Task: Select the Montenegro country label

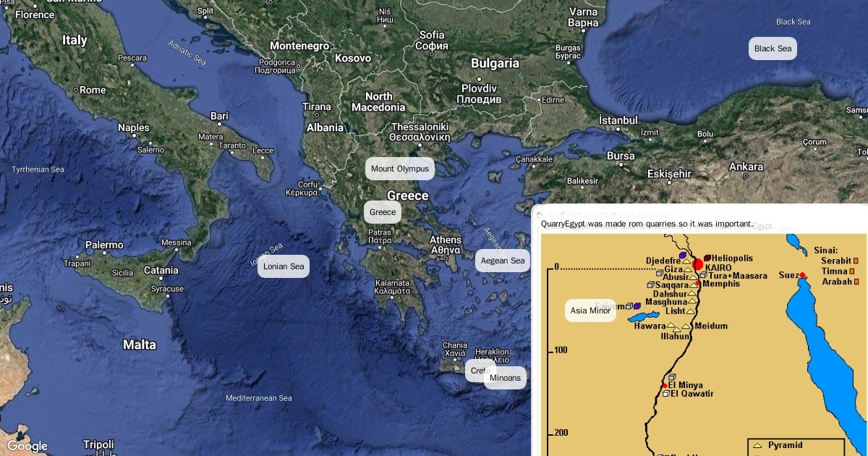Action: tap(299, 46)
